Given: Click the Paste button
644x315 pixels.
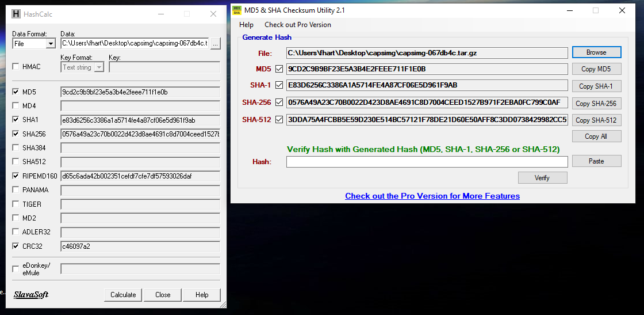Looking at the screenshot, I should [x=596, y=161].
